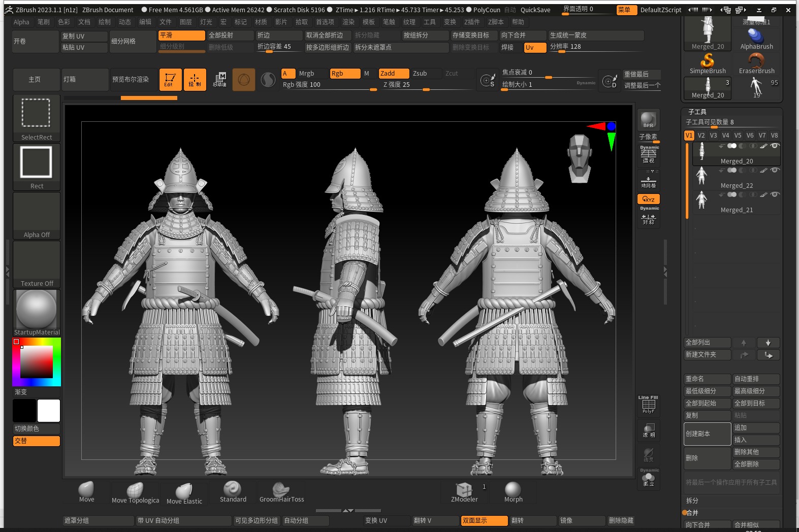This screenshot has height=532, width=799.
Task: Adjust the Z intensity (Z 强度) slider
Action: click(x=427, y=85)
